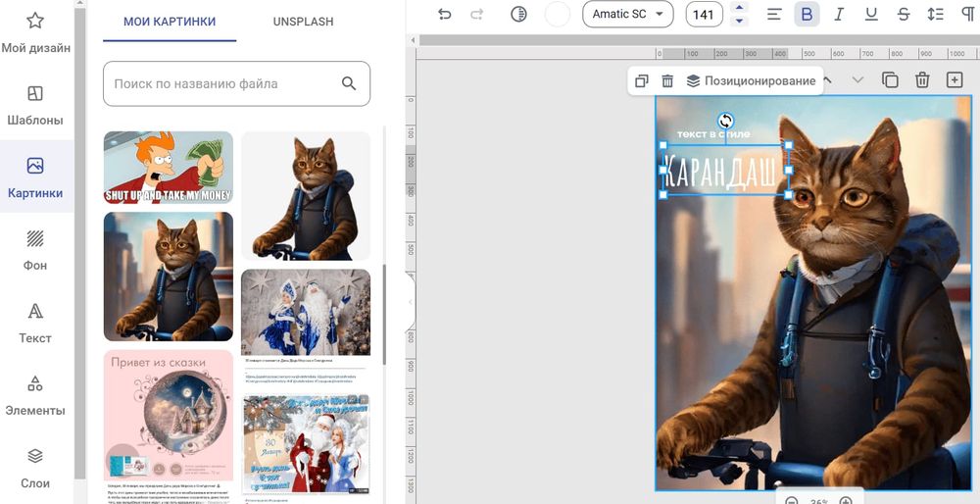Open the Текст sidebar section
The width and height of the screenshot is (980, 504).
pyautogui.click(x=35, y=323)
